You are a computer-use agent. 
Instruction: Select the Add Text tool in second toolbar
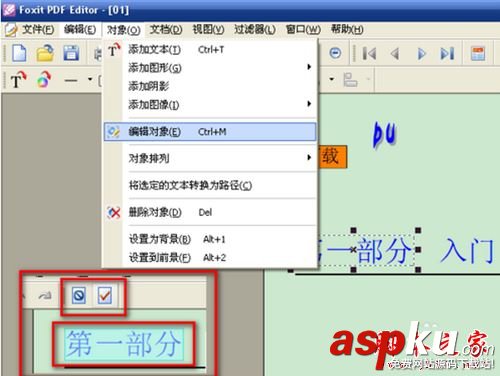[x=18, y=80]
